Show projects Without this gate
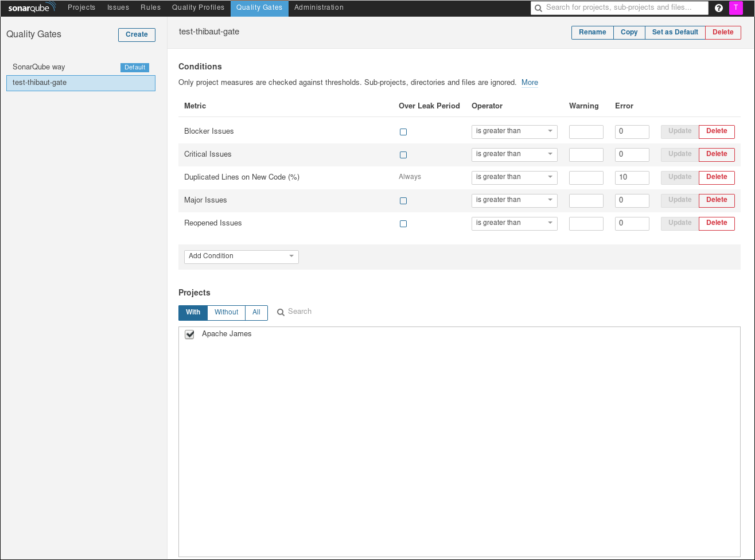The image size is (755, 560). pyautogui.click(x=227, y=313)
